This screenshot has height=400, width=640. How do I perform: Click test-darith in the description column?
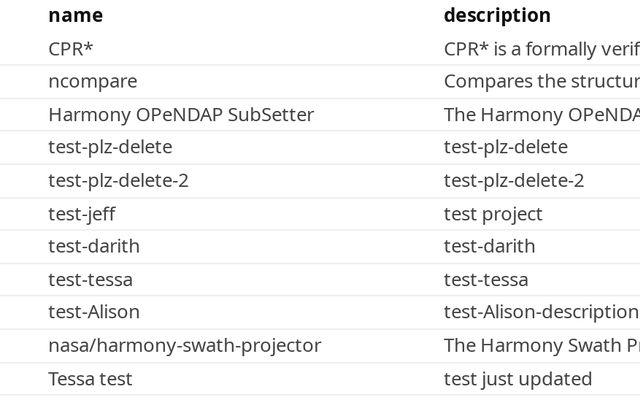(490, 247)
